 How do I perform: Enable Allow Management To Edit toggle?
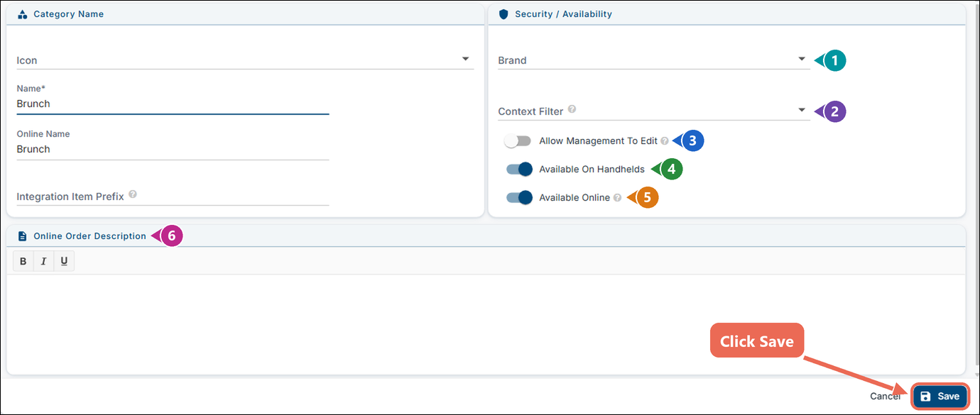click(518, 141)
